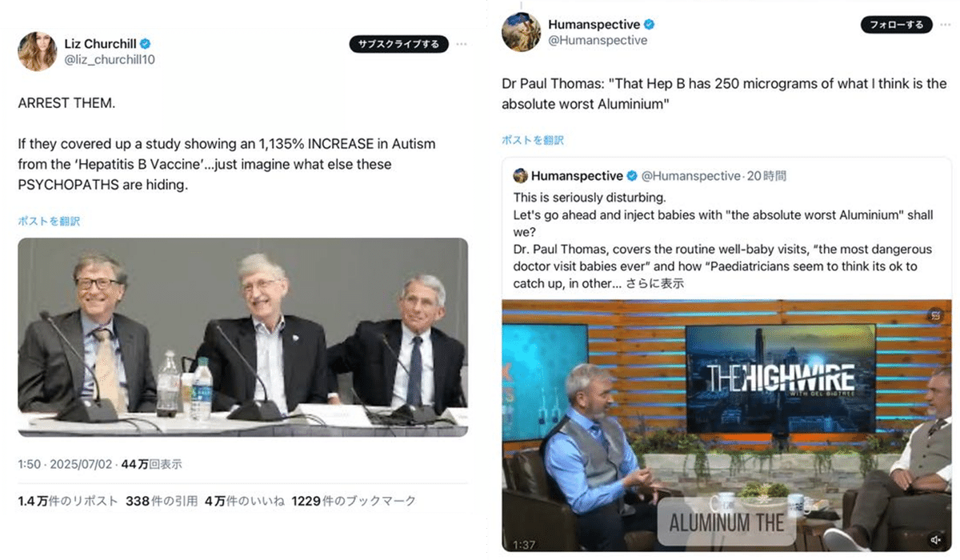View the 1.4万件のリポスト list

68,502
